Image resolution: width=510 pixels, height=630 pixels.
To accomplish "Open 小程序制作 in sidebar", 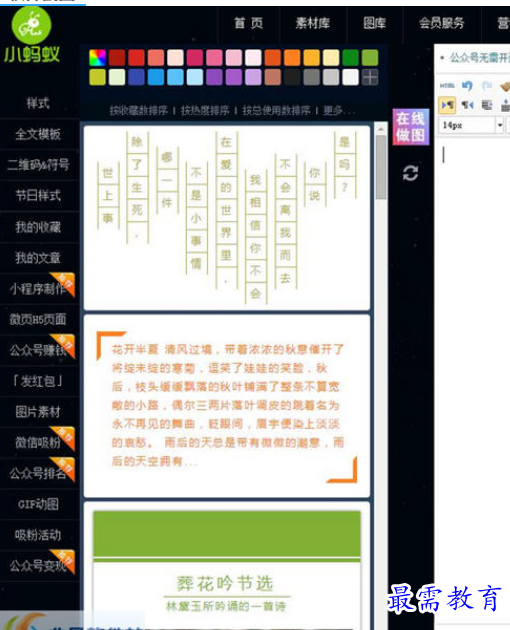I will [x=39, y=288].
